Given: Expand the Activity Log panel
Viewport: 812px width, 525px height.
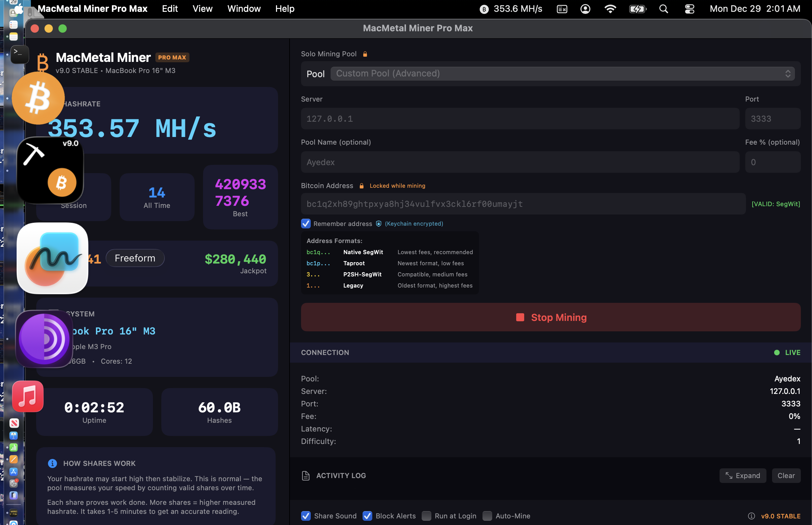Looking at the screenshot, I should pyautogui.click(x=742, y=476).
